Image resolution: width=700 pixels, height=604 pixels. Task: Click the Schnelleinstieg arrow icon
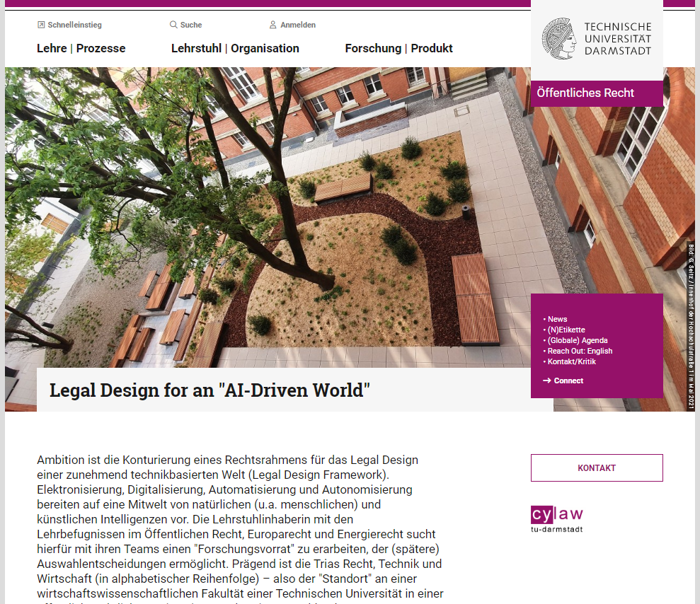[41, 25]
